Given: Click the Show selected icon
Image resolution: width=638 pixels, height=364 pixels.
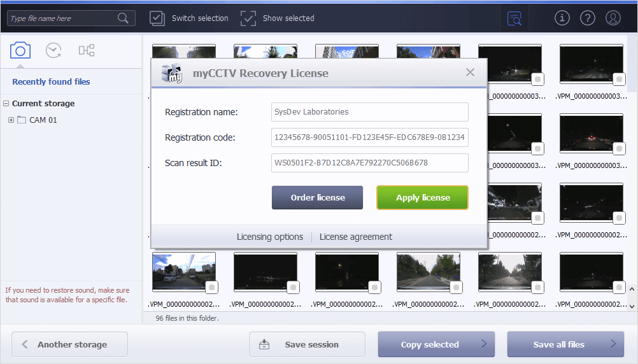Looking at the screenshot, I should click(248, 18).
